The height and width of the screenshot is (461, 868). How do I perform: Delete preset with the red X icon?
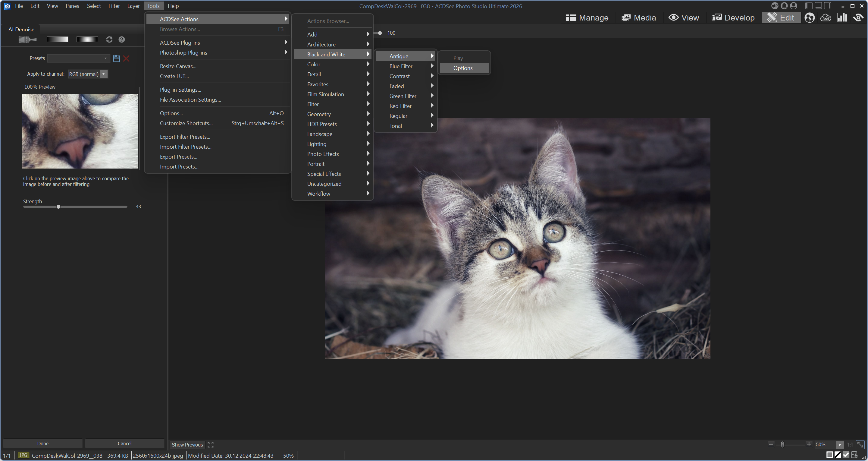coord(126,58)
